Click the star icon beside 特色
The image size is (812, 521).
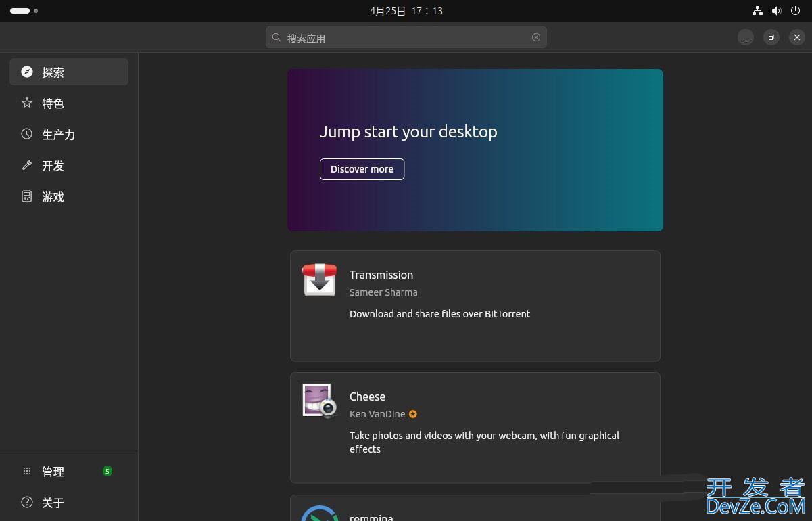coord(27,103)
